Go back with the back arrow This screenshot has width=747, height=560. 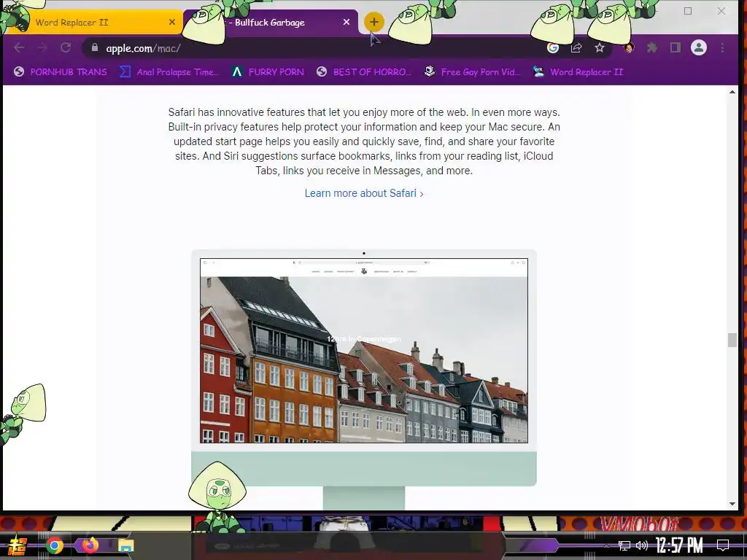[19, 47]
